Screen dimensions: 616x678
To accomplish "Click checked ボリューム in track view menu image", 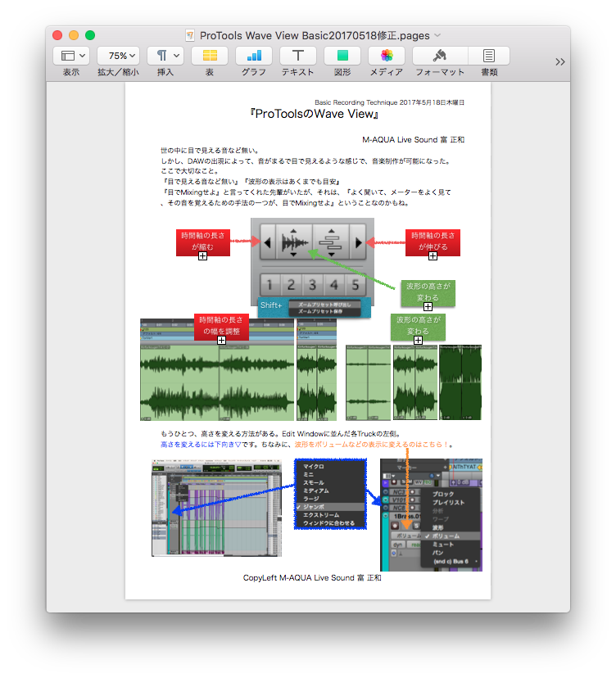I will 446,536.
